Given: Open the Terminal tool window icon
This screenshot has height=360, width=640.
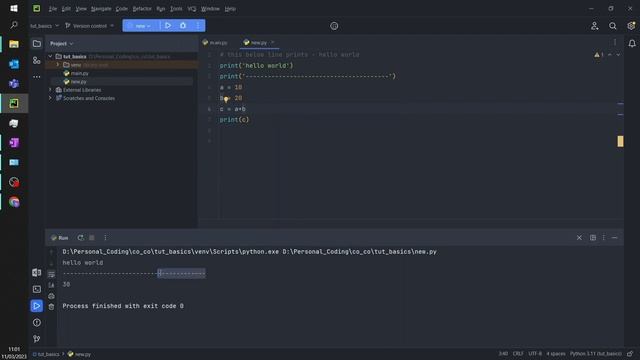Looking at the screenshot, I should click(37, 289).
